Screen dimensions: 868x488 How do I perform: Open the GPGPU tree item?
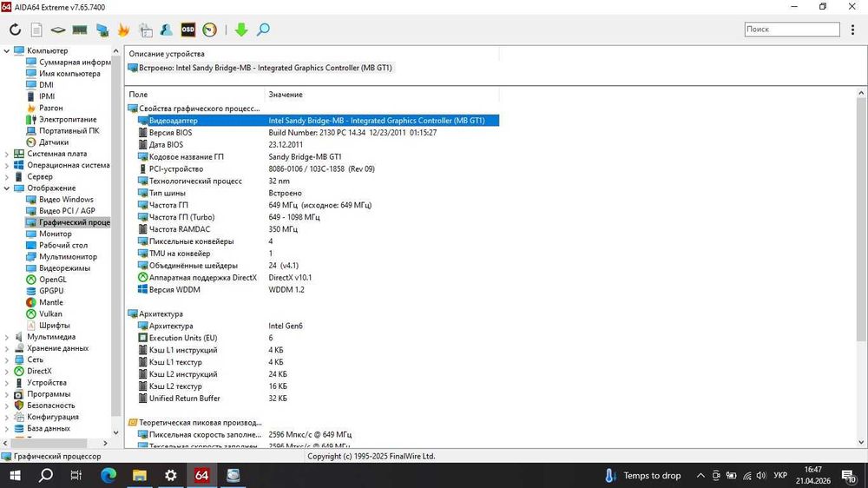(x=51, y=291)
